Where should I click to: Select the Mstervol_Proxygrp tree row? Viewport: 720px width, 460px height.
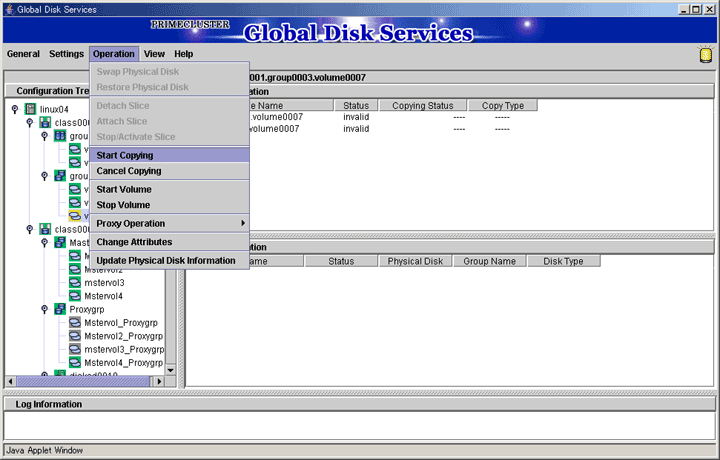click(x=121, y=323)
